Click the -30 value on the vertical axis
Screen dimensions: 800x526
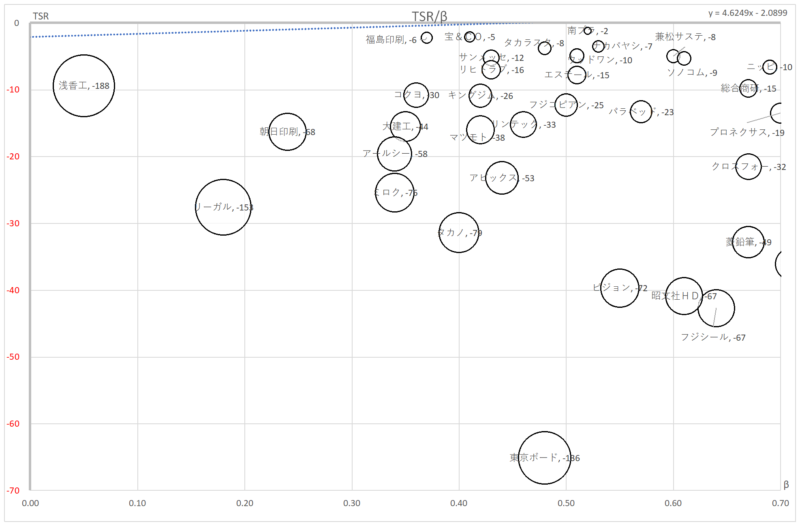coord(13,223)
